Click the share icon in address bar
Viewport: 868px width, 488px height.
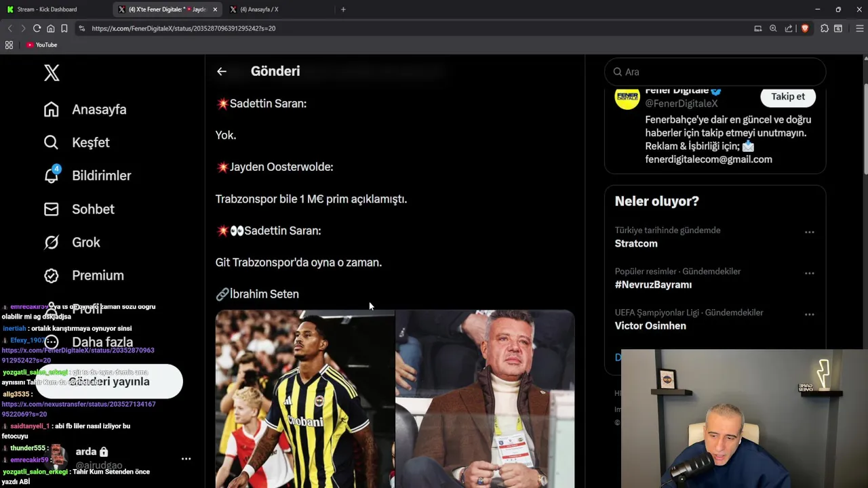point(789,28)
